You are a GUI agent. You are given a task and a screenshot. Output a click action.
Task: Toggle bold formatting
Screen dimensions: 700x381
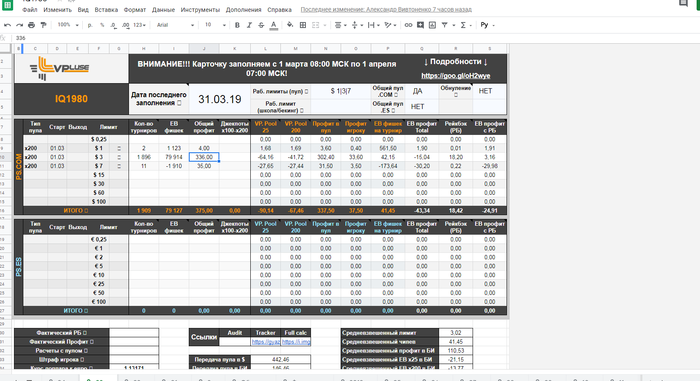point(237,25)
